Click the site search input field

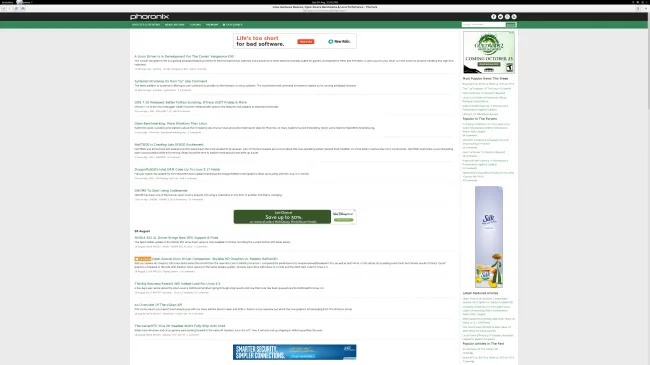click(483, 24)
